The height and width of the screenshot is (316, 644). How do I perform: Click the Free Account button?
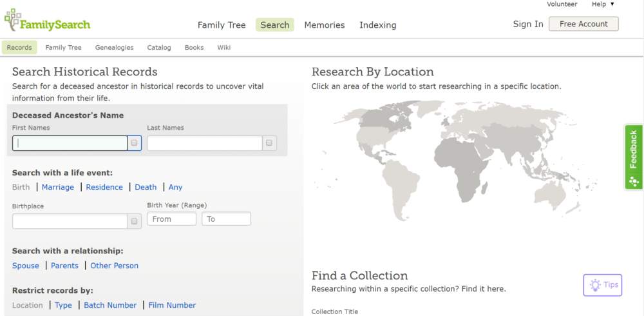(x=583, y=24)
